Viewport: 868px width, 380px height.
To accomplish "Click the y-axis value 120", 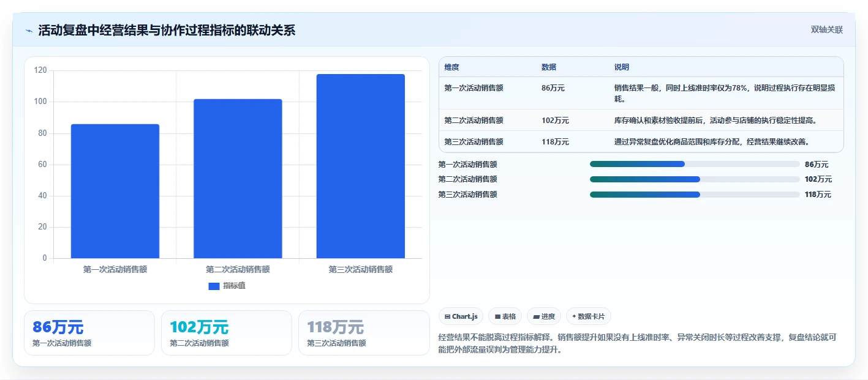I will tap(40, 70).
